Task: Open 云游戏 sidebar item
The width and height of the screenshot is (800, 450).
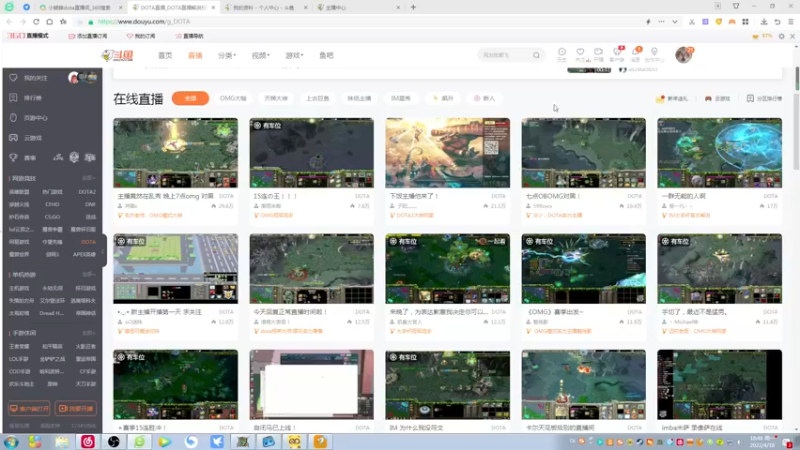Action: click(33, 138)
